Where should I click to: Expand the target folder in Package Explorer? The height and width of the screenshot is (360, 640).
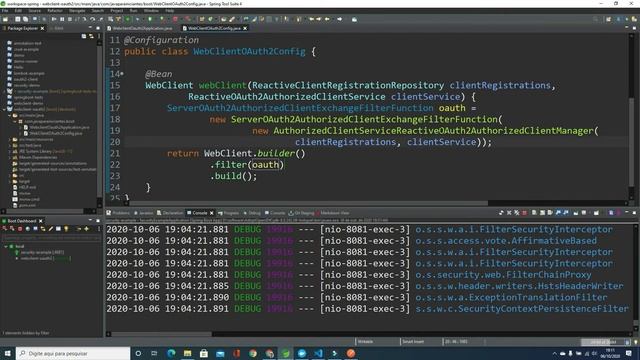pyautogui.click(x=10, y=181)
